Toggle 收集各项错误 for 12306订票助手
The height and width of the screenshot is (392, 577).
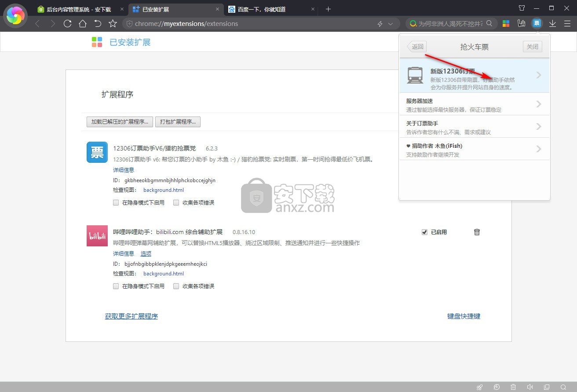pos(176,203)
